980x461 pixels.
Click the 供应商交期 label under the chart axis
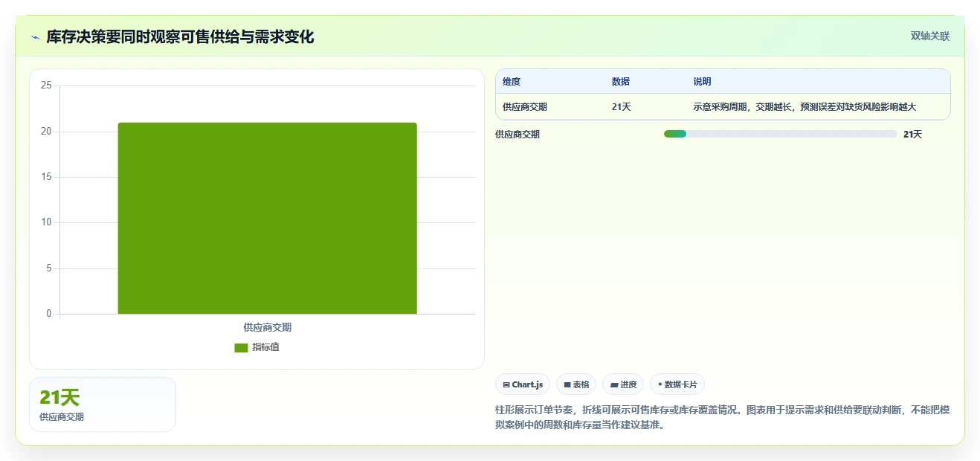tap(268, 327)
